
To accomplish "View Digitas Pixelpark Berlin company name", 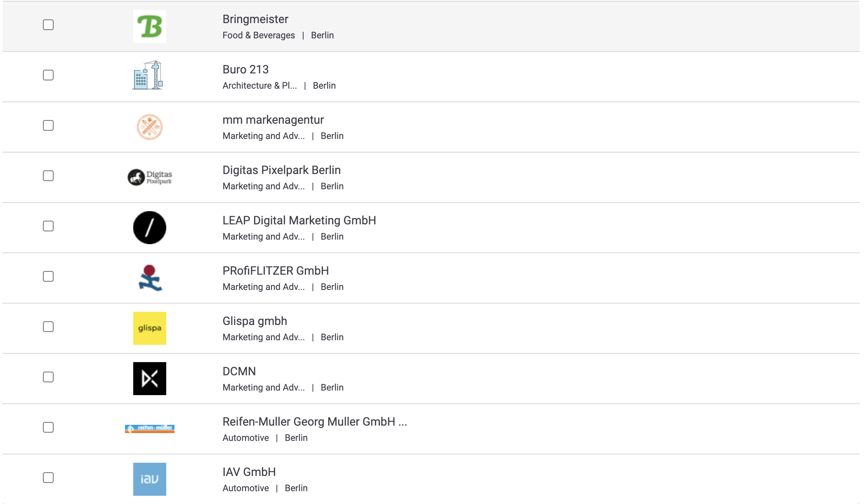I will coord(282,170).
